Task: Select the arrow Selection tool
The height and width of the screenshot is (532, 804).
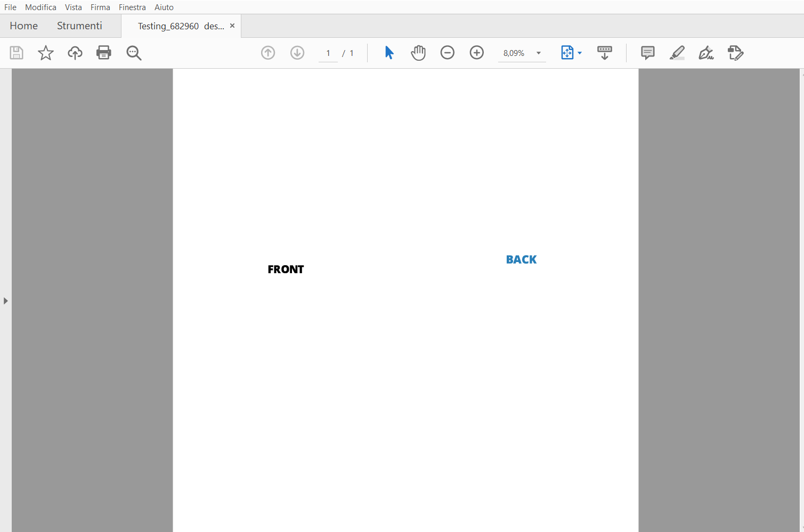Action: 389,53
